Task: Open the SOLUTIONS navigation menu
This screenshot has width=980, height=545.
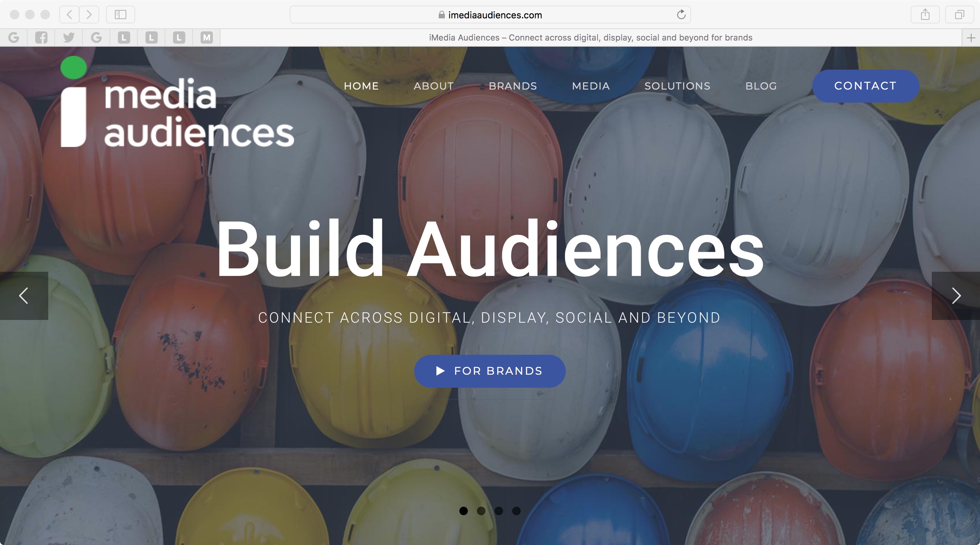Action: [677, 86]
